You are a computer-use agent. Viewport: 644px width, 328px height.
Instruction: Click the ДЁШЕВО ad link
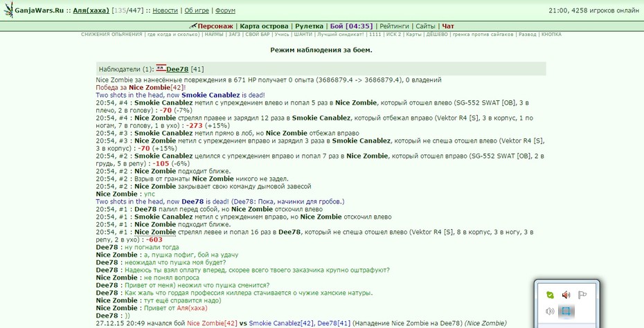point(437,35)
